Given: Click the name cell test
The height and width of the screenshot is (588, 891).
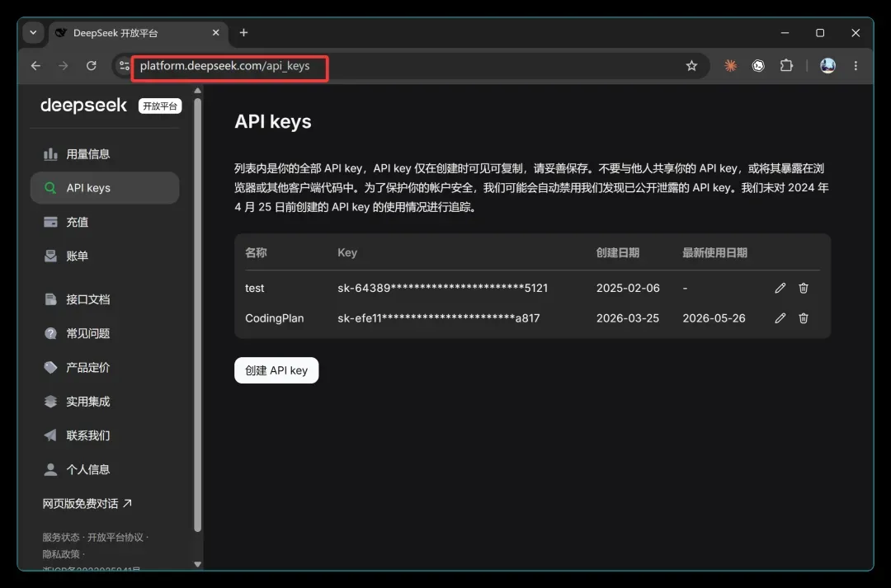Looking at the screenshot, I should point(255,288).
